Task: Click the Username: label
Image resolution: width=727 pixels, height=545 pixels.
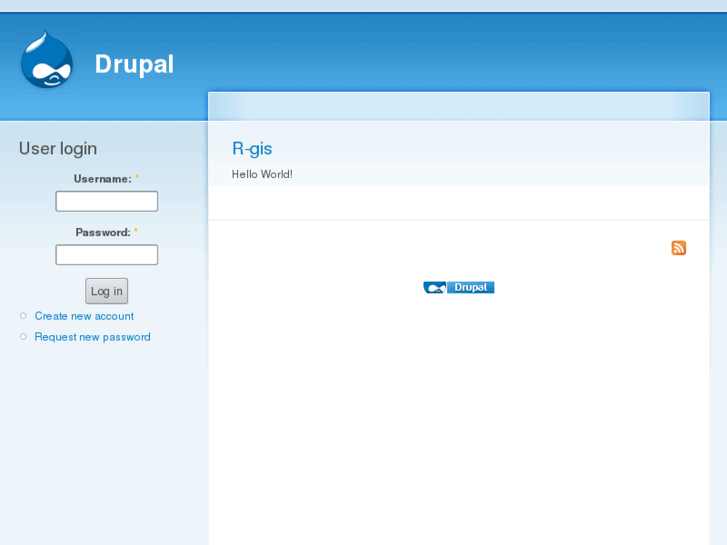Action: (102, 179)
